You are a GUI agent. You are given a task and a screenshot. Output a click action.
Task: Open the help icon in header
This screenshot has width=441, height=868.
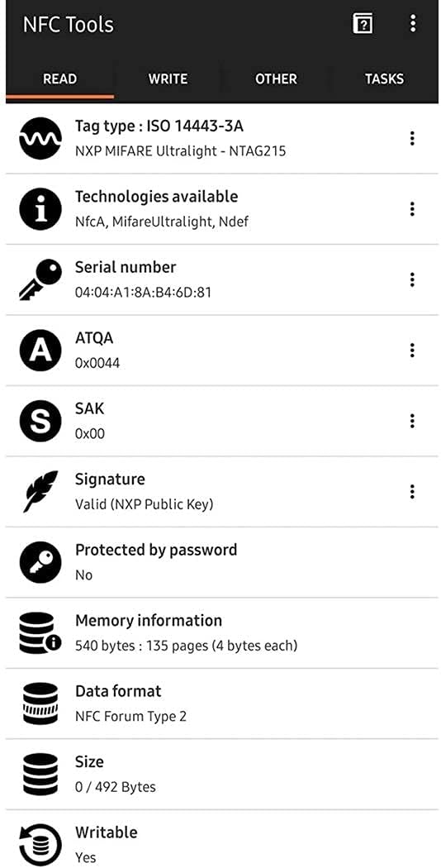363,24
